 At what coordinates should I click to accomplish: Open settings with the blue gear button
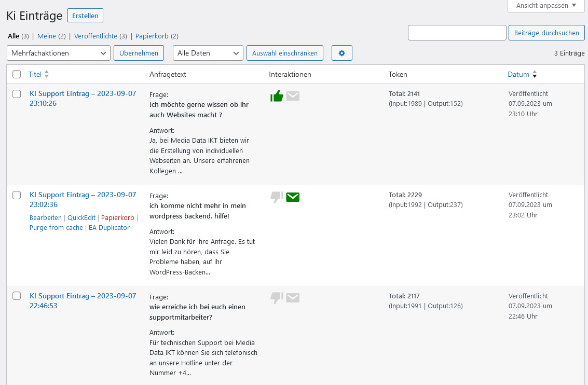pos(341,53)
